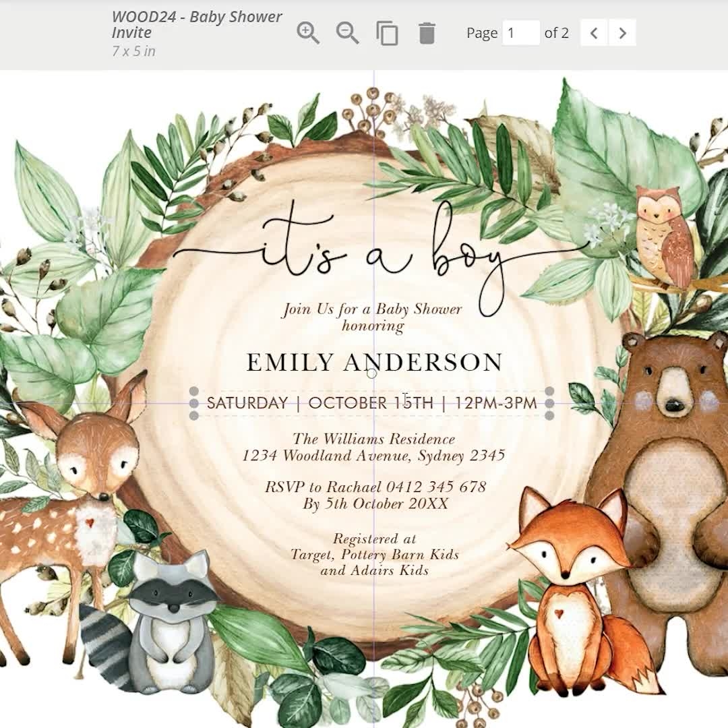Screen dimensions: 728x728
Task: Select the magnifier zoom-in tool
Action: 308,32
